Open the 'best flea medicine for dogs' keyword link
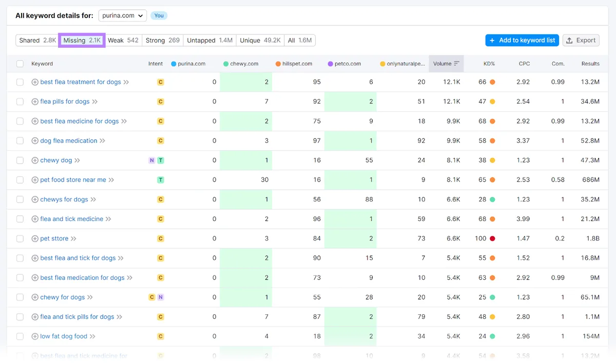The width and height of the screenshot is (616, 364). pyautogui.click(x=80, y=122)
